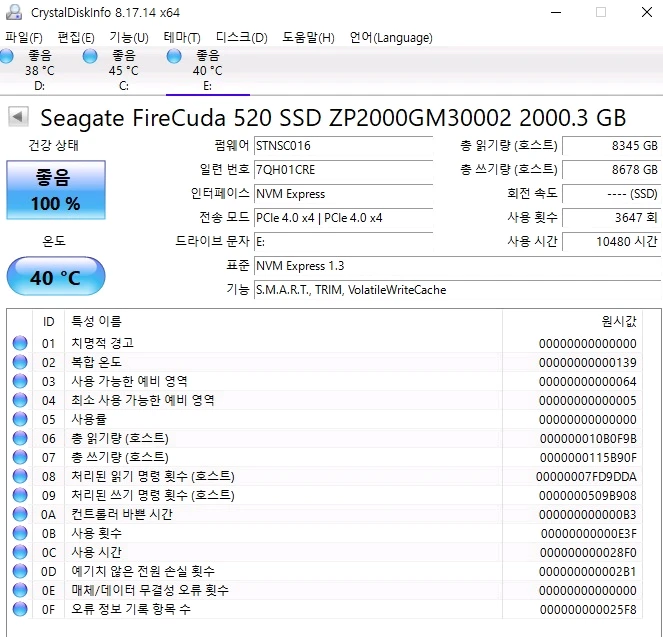Screen dimensions: 663x637
Task: Open the 도움말(H) menu
Action: 308,38
